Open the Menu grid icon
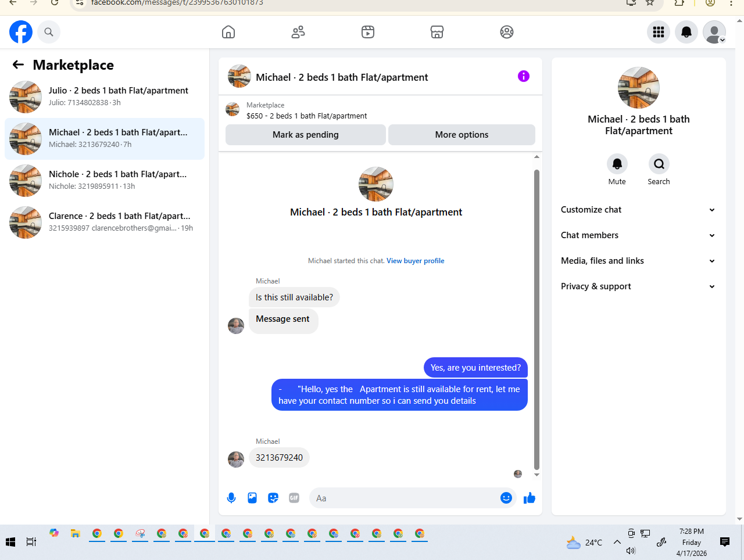The height and width of the screenshot is (560, 744). [659, 32]
